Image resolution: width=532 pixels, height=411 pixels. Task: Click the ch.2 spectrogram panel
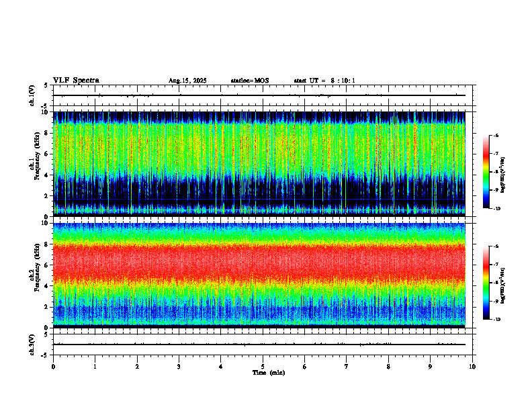click(259, 275)
